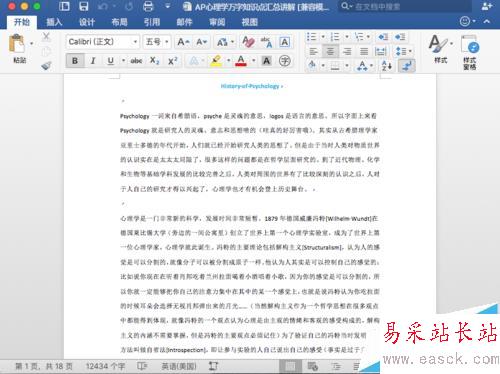500x374 pixels.
Task: Click the decrease indent icon
Action: [383, 37]
